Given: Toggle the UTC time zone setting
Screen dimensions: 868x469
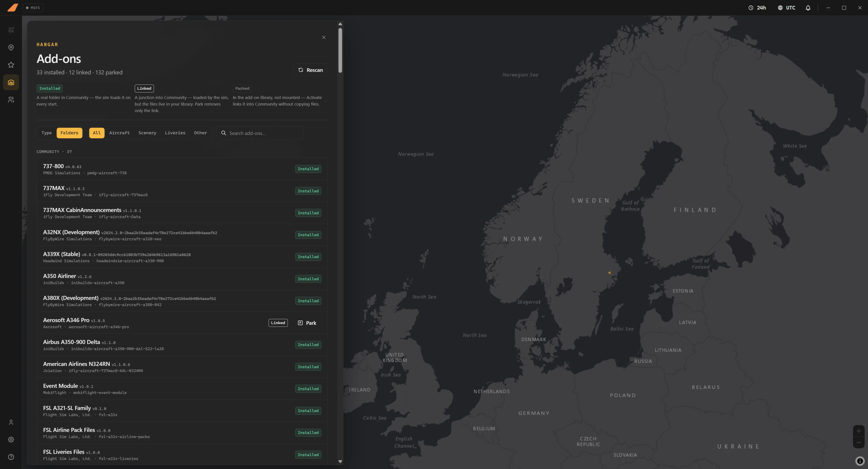Looking at the screenshot, I should (786, 8).
